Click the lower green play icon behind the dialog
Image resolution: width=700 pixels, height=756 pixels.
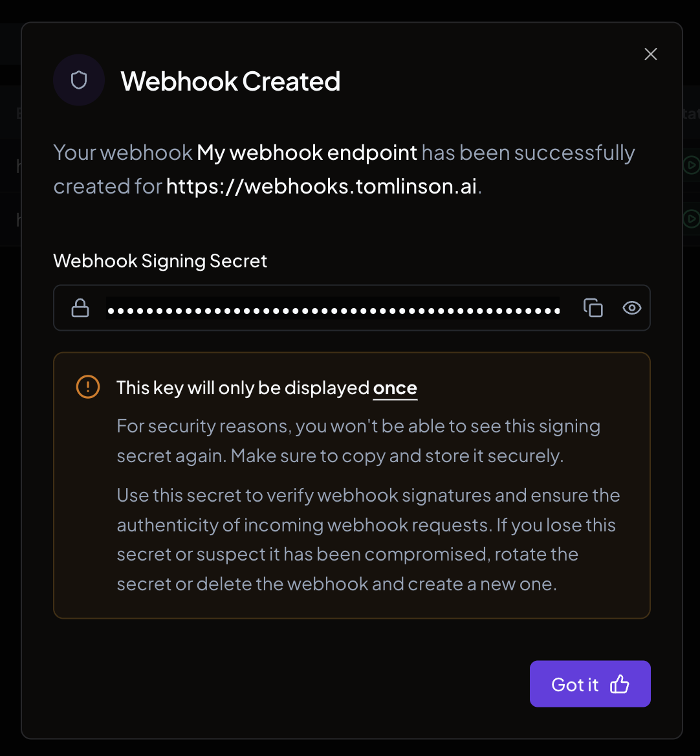[x=692, y=219]
